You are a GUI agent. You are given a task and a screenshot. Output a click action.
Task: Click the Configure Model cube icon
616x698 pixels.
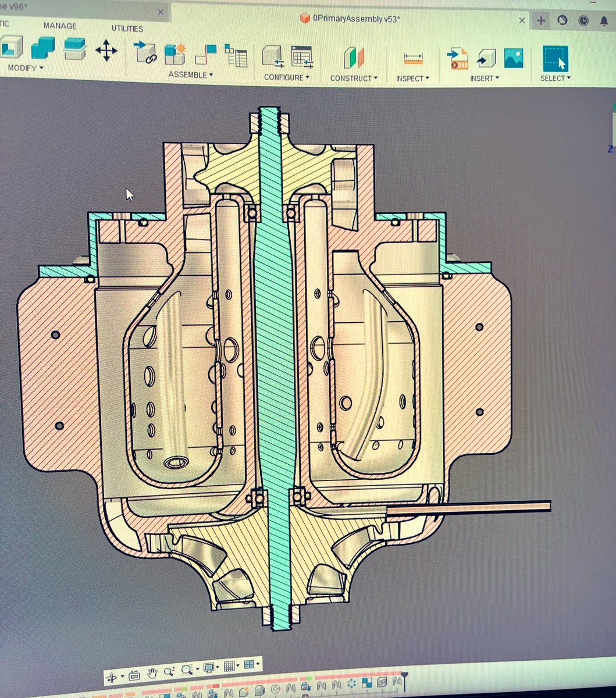[x=272, y=57]
